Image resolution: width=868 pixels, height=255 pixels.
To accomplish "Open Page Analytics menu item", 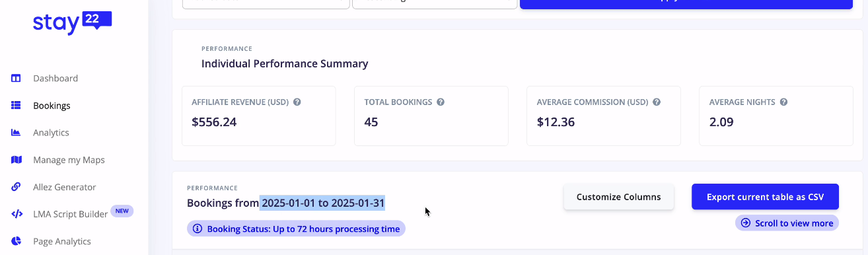I will [x=62, y=241].
